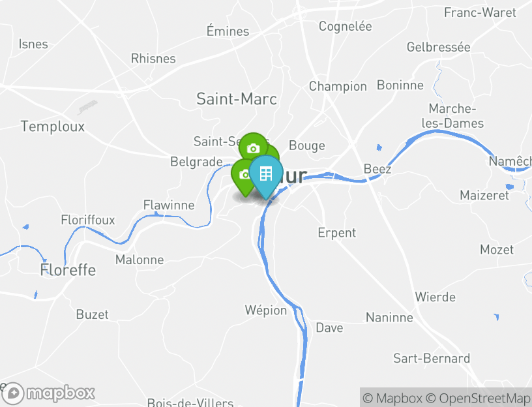Click the Bouge place label
Viewport: 532px width, 407px height.
307,145
